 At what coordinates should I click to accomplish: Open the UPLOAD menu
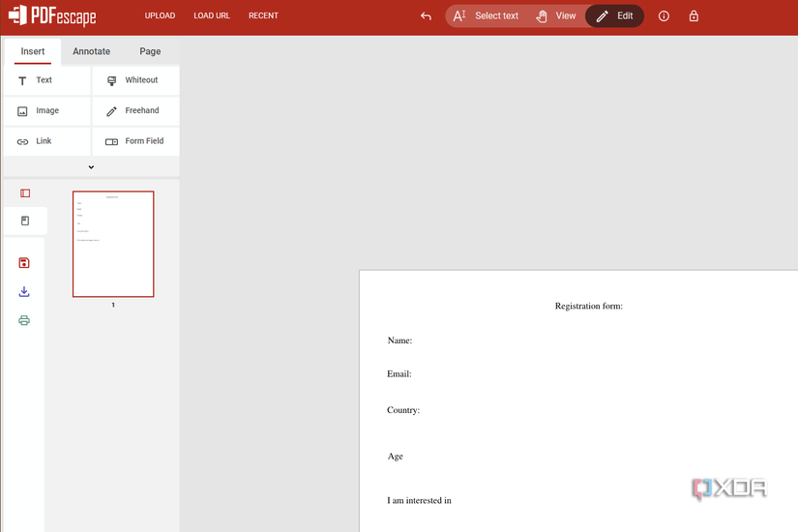[x=160, y=15]
